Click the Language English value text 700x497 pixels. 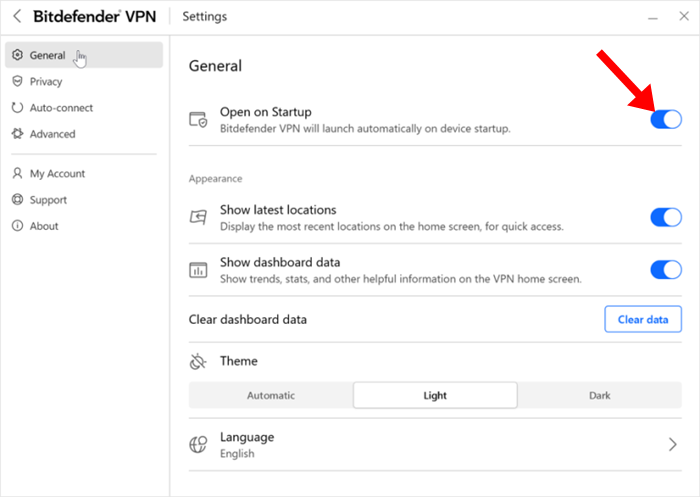pos(237,454)
